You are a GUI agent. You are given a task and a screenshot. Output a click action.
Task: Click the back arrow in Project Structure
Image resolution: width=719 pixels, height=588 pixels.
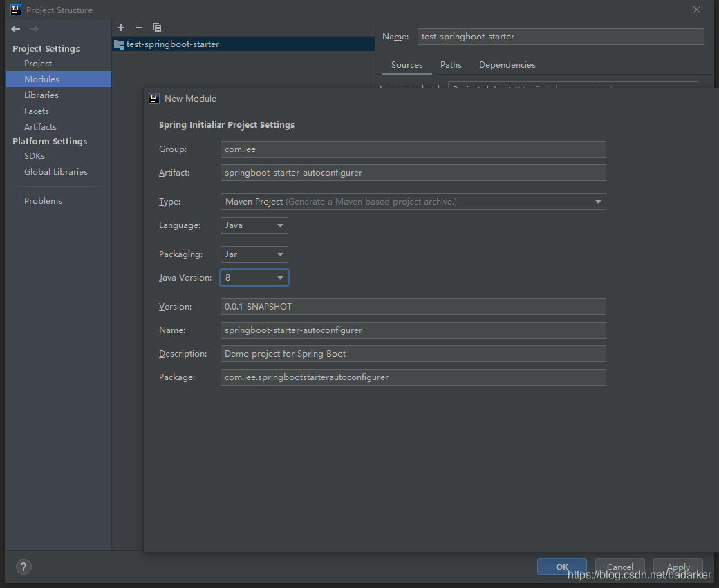point(16,29)
